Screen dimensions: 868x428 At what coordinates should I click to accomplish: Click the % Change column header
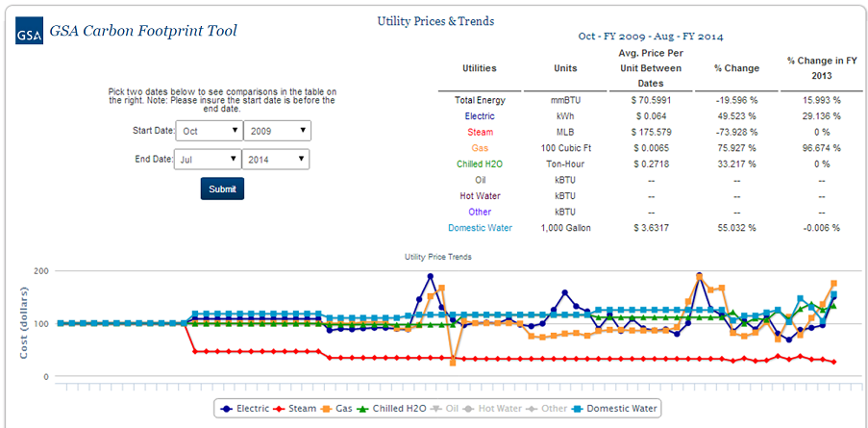click(736, 68)
